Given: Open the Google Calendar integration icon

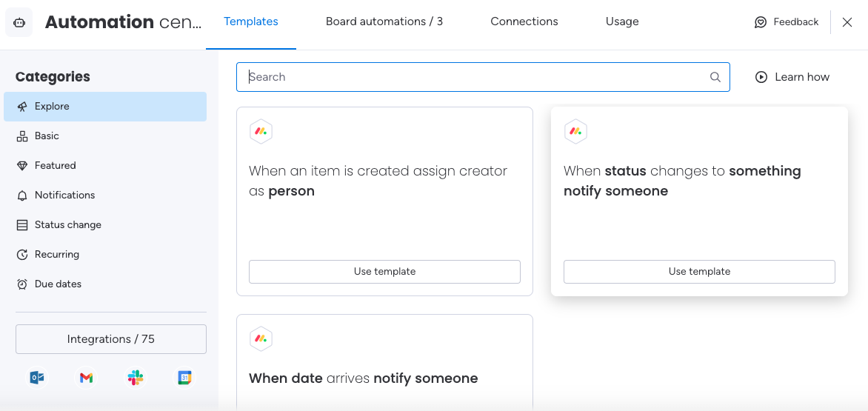Looking at the screenshot, I should (x=184, y=378).
